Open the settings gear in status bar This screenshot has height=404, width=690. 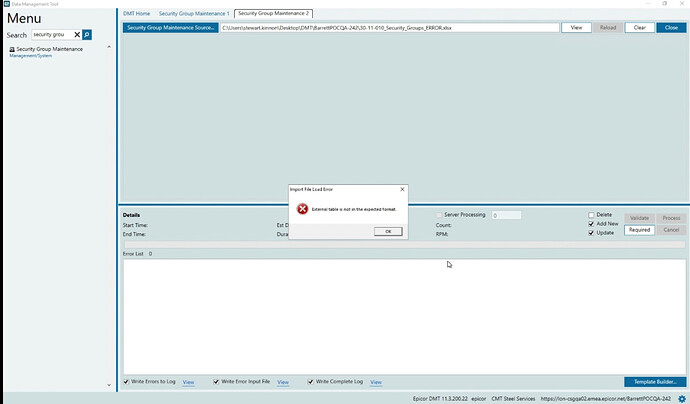coord(682,399)
